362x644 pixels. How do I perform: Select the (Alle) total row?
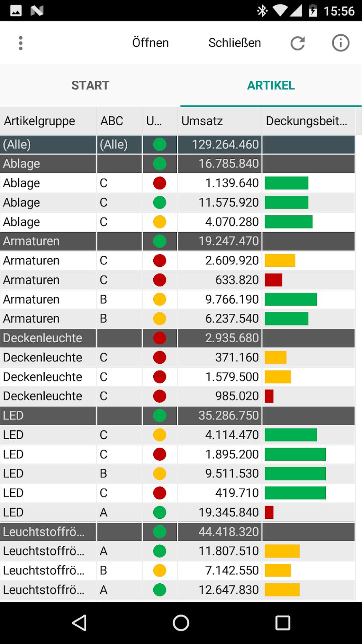tap(178, 144)
